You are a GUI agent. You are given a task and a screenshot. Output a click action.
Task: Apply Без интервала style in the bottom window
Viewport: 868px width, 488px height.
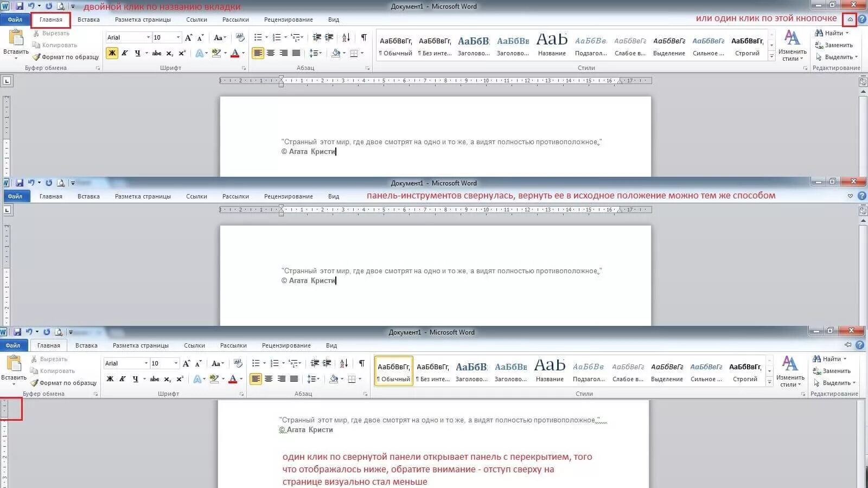[x=433, y=372]
